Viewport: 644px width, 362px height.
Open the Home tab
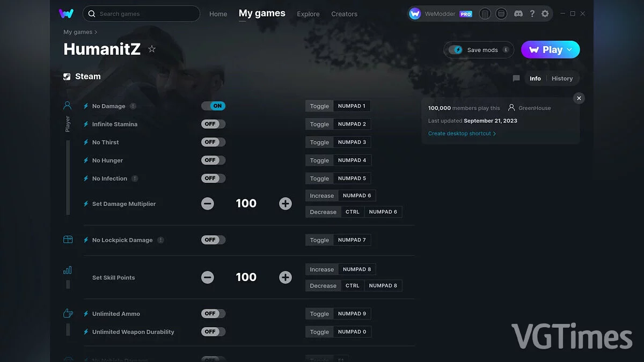pyautogui.click(x=218, y=14)
